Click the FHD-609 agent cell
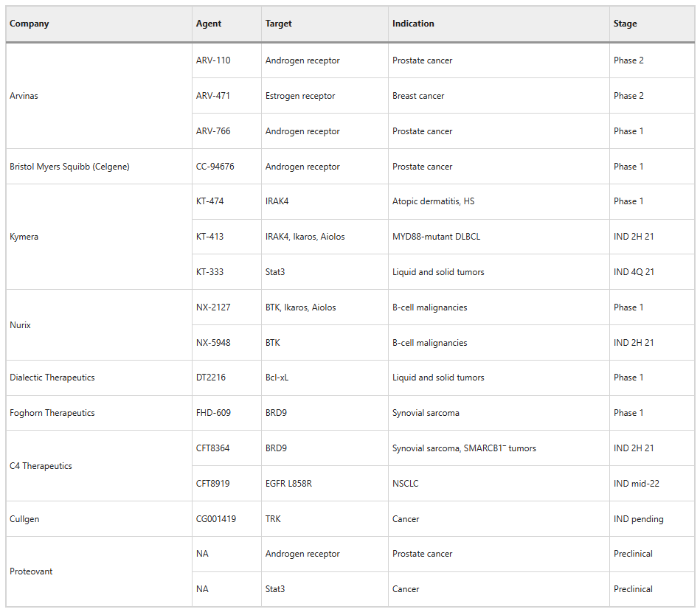 [213, 413]
